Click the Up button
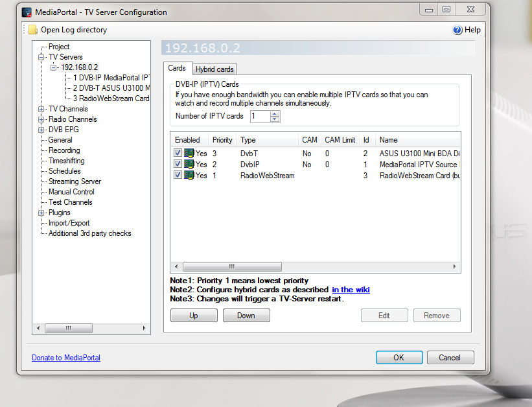 click(x=194, y=316)
